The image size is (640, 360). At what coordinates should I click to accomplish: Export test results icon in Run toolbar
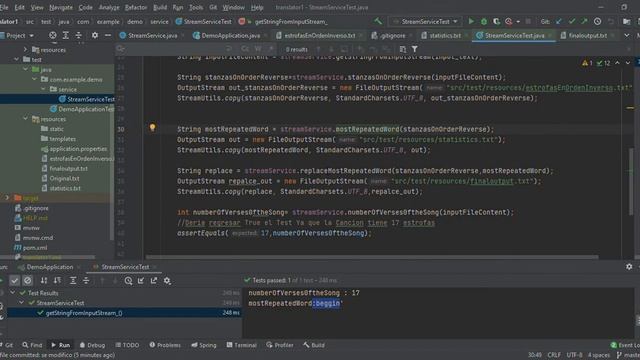click(154, 280)
